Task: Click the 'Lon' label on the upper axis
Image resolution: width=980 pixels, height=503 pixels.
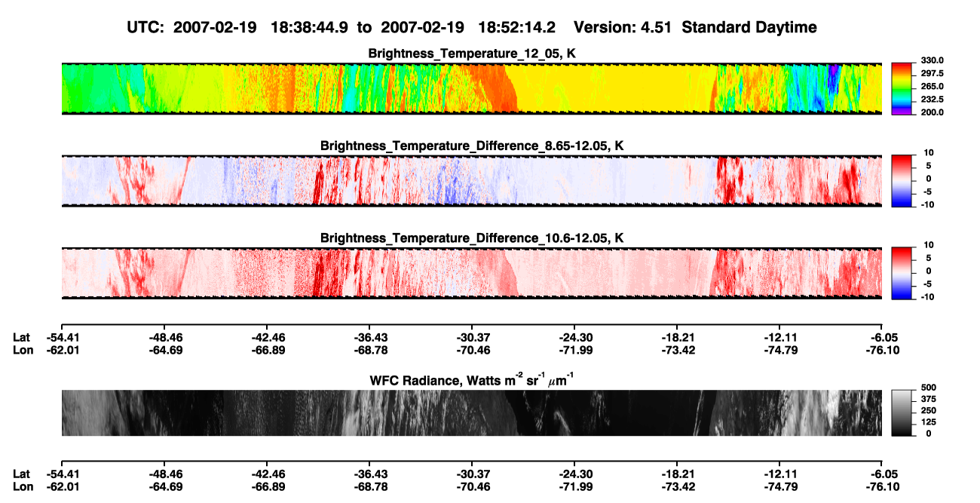Action: pyautogui.click(x=23, y=350)
